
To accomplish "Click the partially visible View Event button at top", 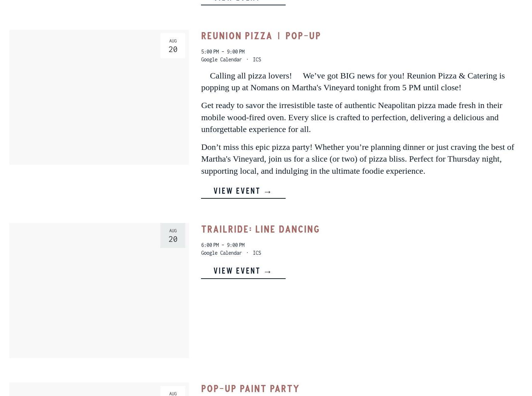I will (243, 2).
